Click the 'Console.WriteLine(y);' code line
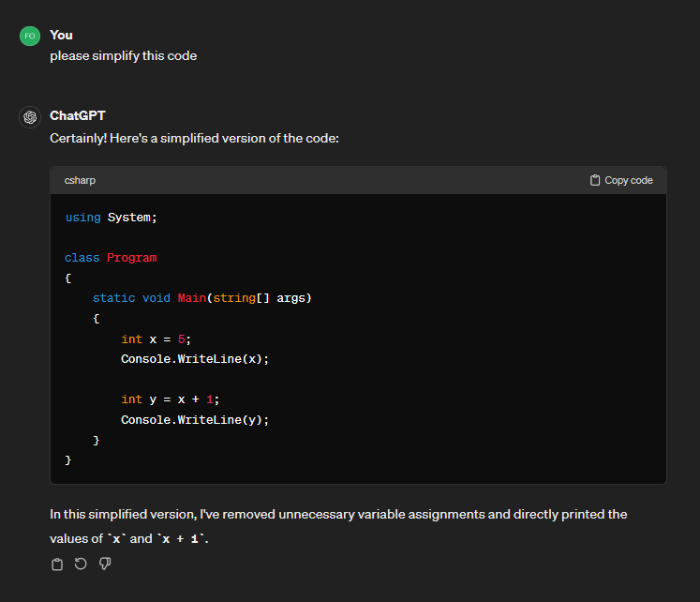The height and width of the screenshot is (602, 700). 195,420
